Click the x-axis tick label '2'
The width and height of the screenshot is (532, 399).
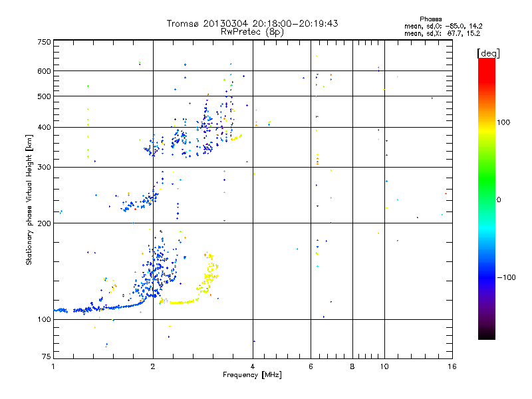[153, 366]
